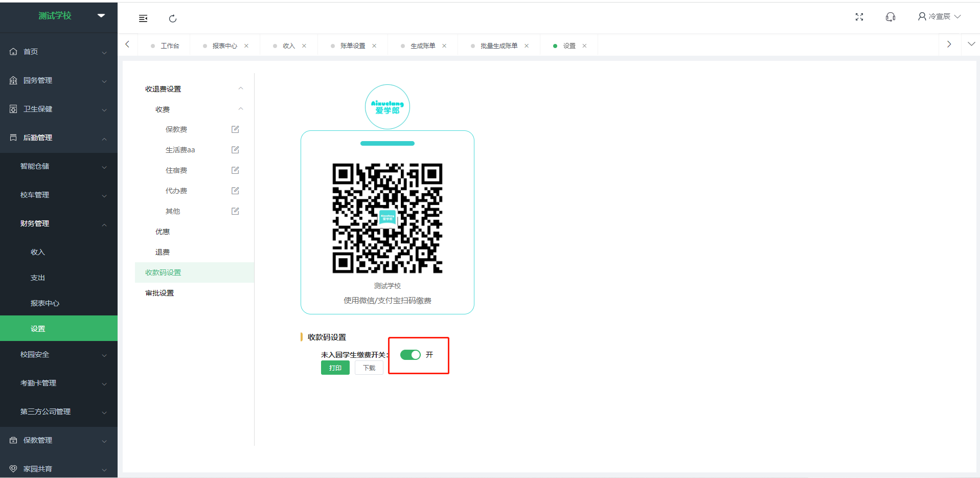Open the customer service headset icon
The height and width of the screenshot is (478, 980).
click(891, 17)
